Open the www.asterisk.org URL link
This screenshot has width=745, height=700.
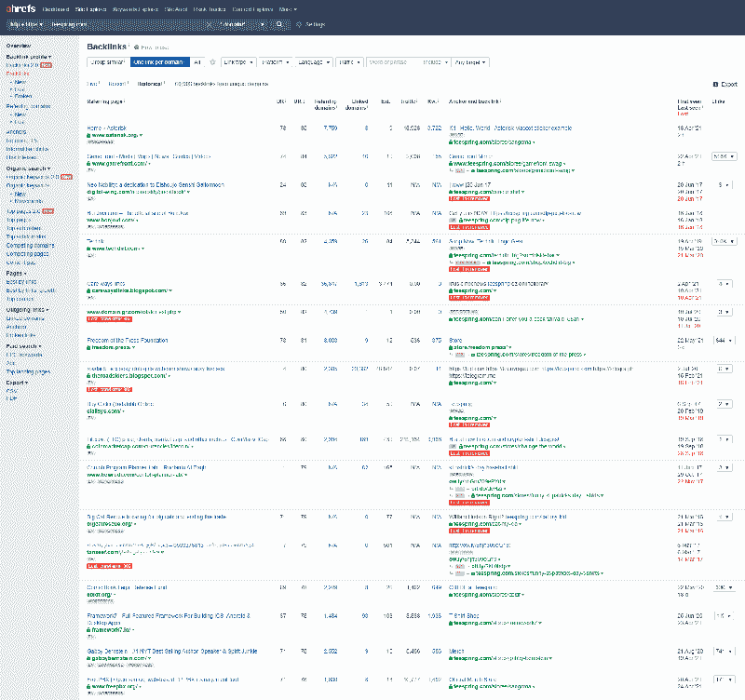click(x=115, y=135)
